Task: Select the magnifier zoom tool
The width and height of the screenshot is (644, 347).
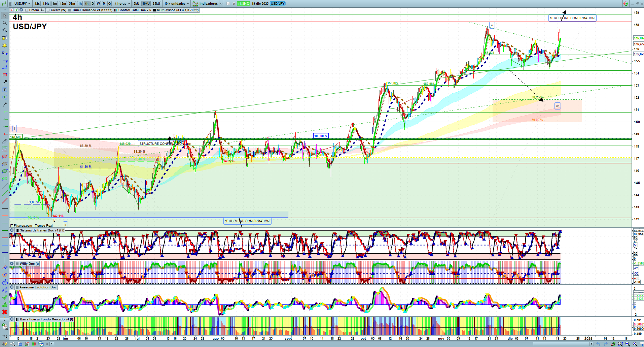Action: pyautogui.click(x=5, y=23)
